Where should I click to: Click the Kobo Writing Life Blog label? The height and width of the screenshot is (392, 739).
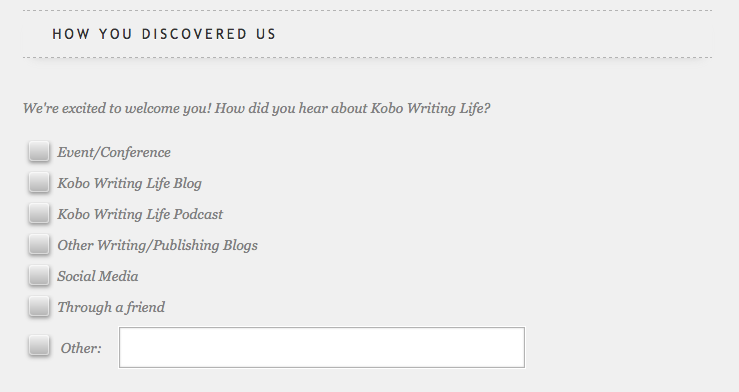click(x=130, y=183)
